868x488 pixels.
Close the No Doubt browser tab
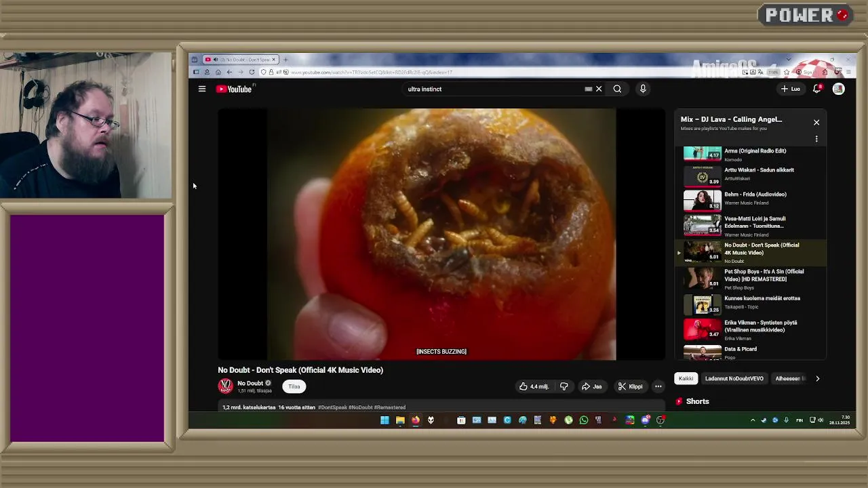click(x=274, y=60)
